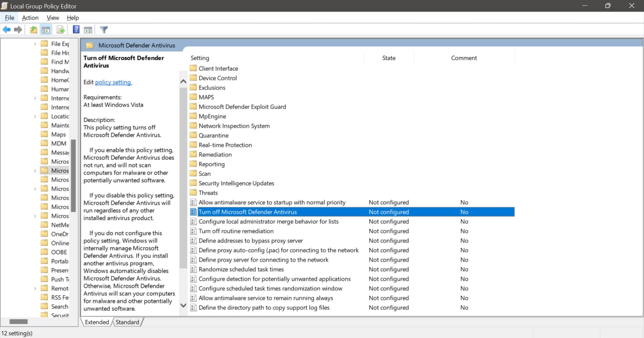The height and width of the screenshot is (338, 644).
Task: Click the folder icon for Microsoft Defender Exploit Guard
Action: tap(193, 107)
